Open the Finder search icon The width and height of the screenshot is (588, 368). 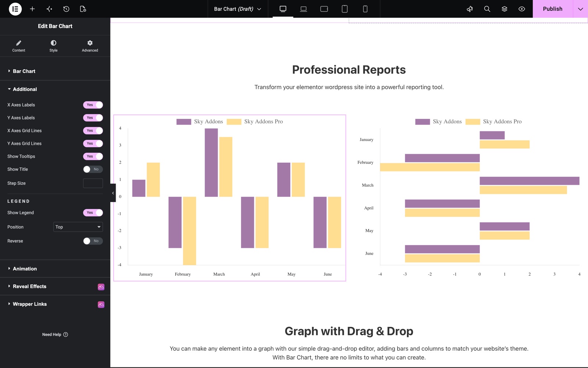tap(487, 9)
